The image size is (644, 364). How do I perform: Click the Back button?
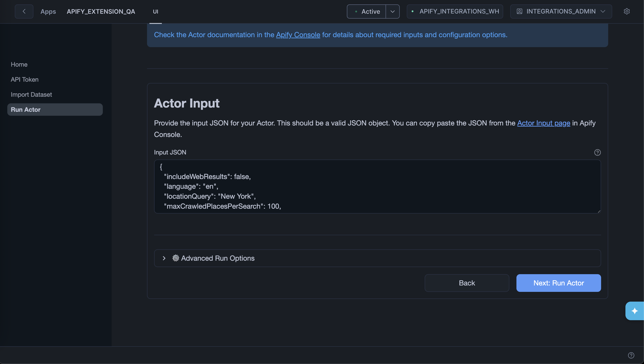(x=466, y=283)
